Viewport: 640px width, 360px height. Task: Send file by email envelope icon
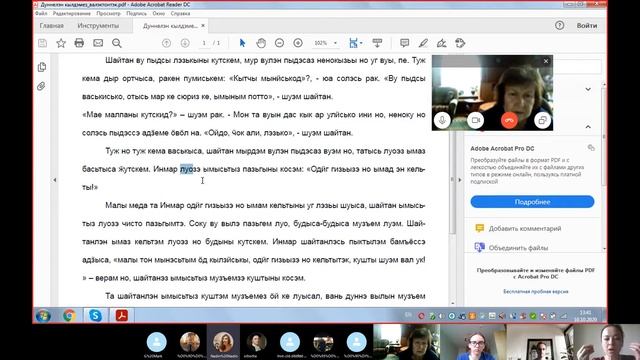(98, 43)
